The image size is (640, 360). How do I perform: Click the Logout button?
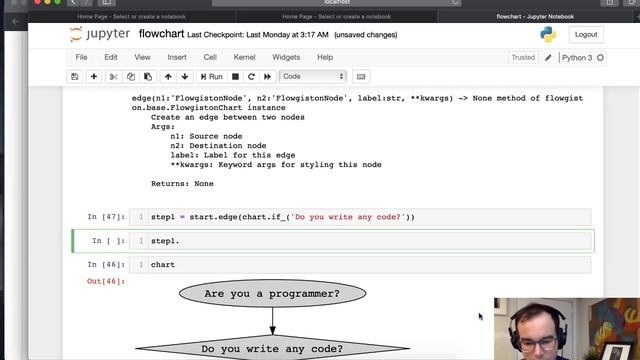[x=586, y=35]
